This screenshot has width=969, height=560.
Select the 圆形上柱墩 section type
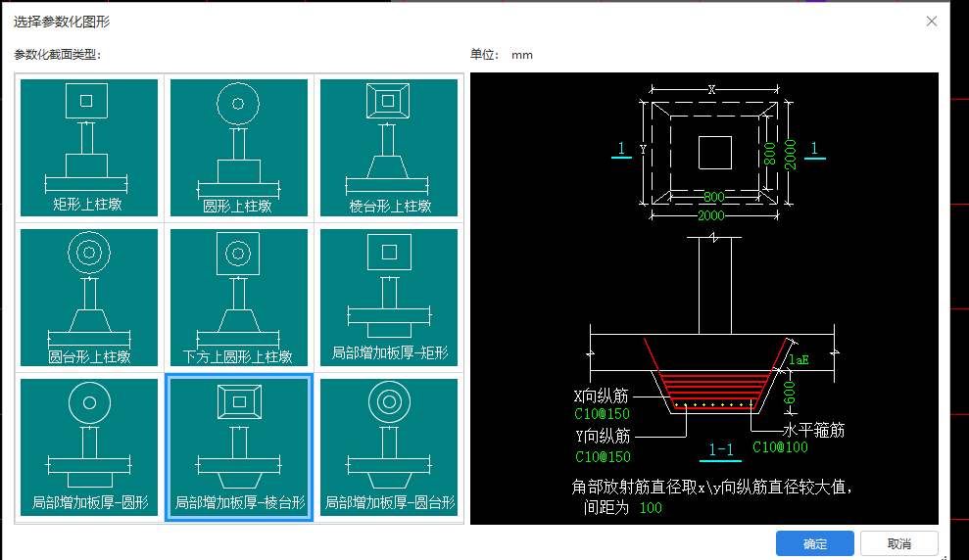tap(238, 148)
